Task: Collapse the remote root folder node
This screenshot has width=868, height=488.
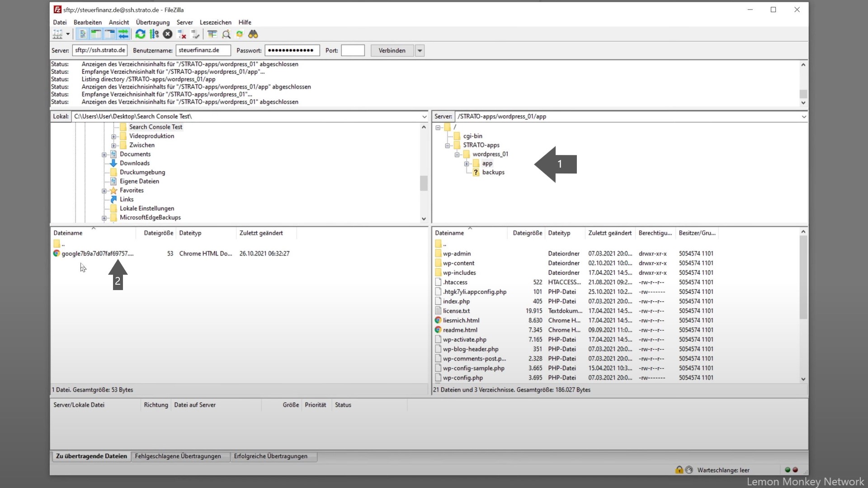Action: (x=438, y=127)
